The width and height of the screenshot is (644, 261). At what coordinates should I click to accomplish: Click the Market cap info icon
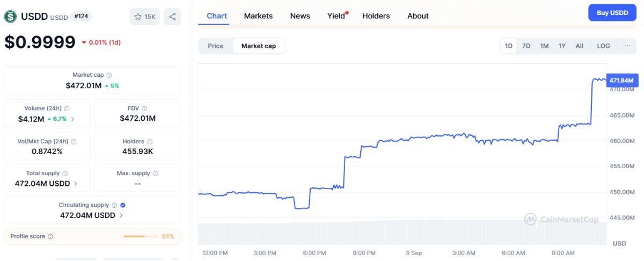109,75
